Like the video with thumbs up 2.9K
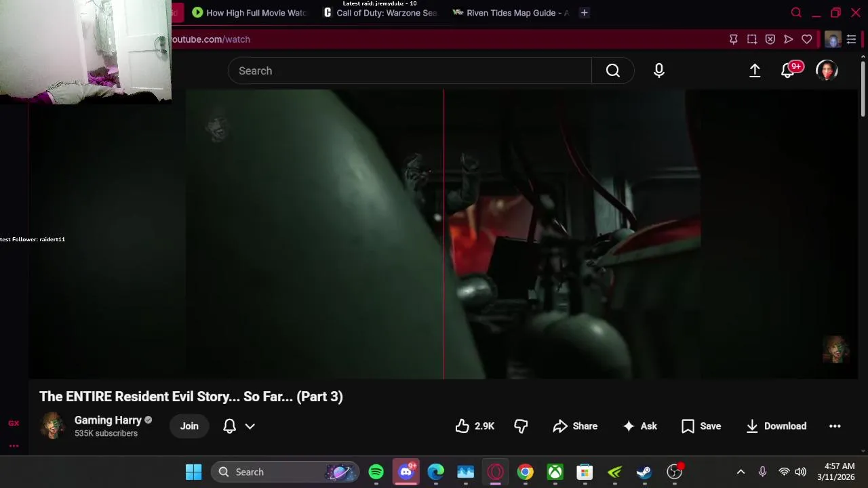The width and height of the screenshot is (868, 488). [475, 426]
